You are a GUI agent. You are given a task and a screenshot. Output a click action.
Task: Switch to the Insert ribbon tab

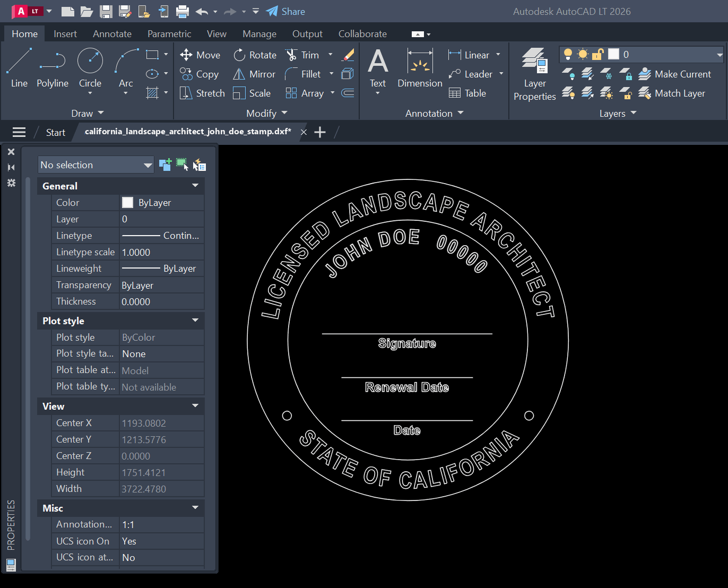pyautogui.click(x=65, y=33)
